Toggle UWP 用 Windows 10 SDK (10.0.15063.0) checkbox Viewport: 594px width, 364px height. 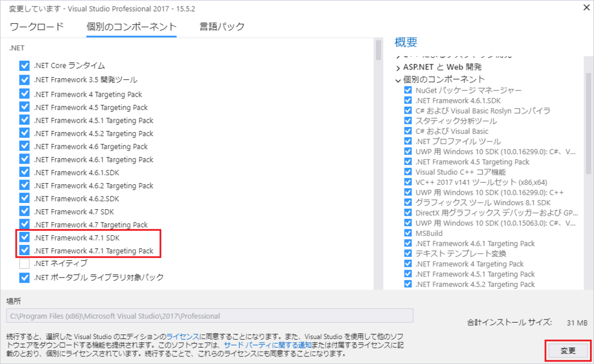[408, 223]
